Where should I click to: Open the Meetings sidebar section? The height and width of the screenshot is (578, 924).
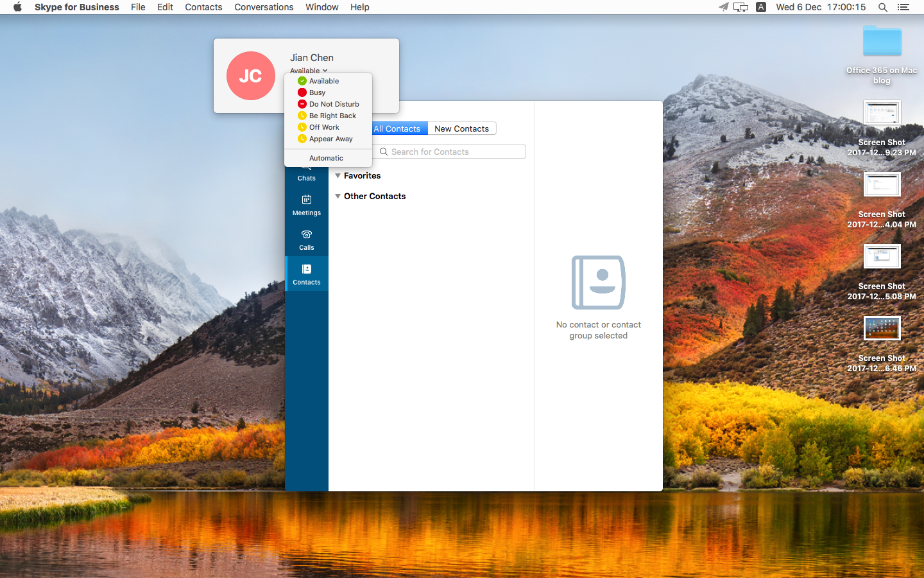[307, 205]
